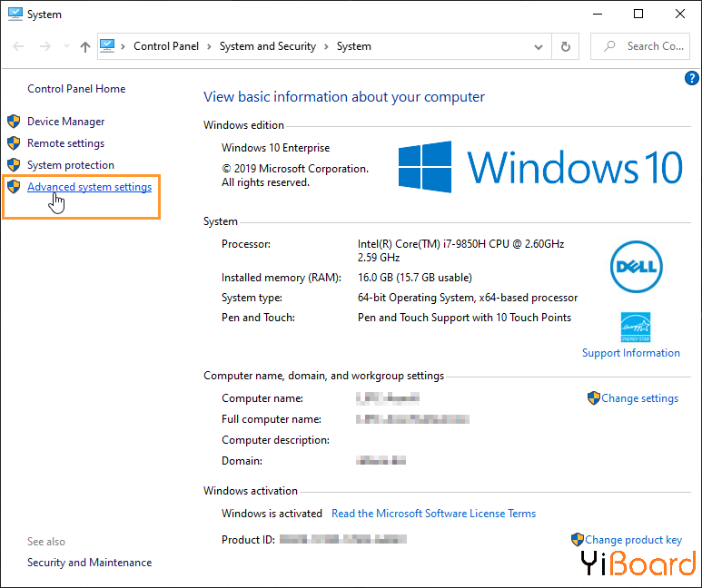This screenshot has height=588, width=702.
Task: Open Support Information link
Action: click(631, 353)
